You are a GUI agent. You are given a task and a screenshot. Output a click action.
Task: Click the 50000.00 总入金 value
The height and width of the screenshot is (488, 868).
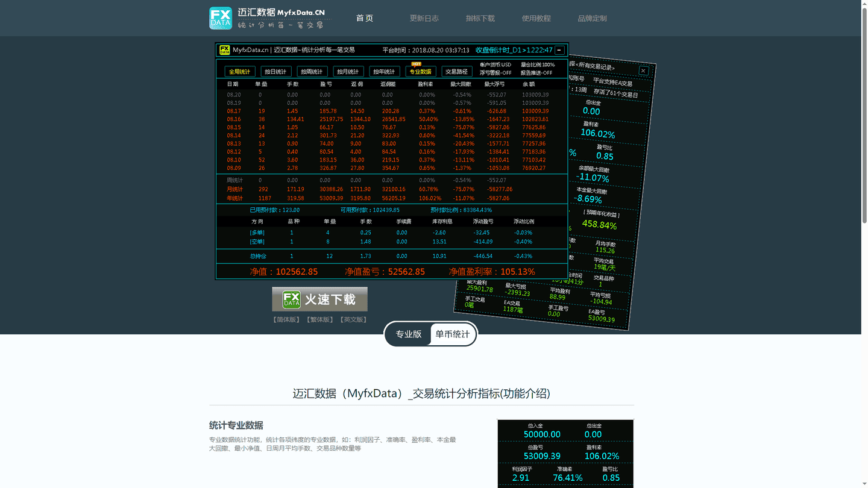[x=542, y=434]
